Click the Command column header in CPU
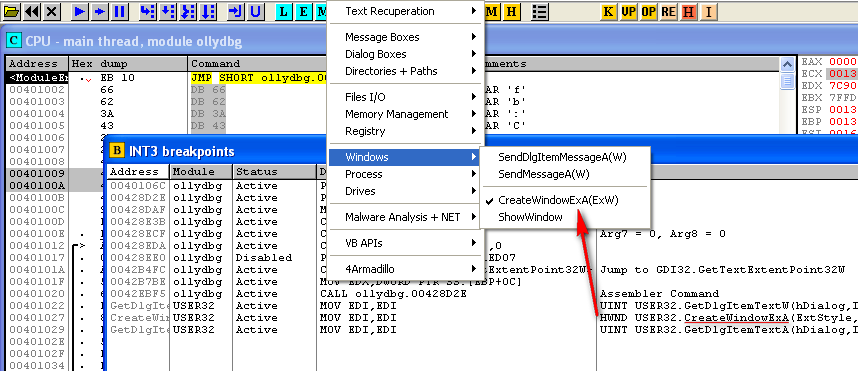 click(x=257, y=63)
